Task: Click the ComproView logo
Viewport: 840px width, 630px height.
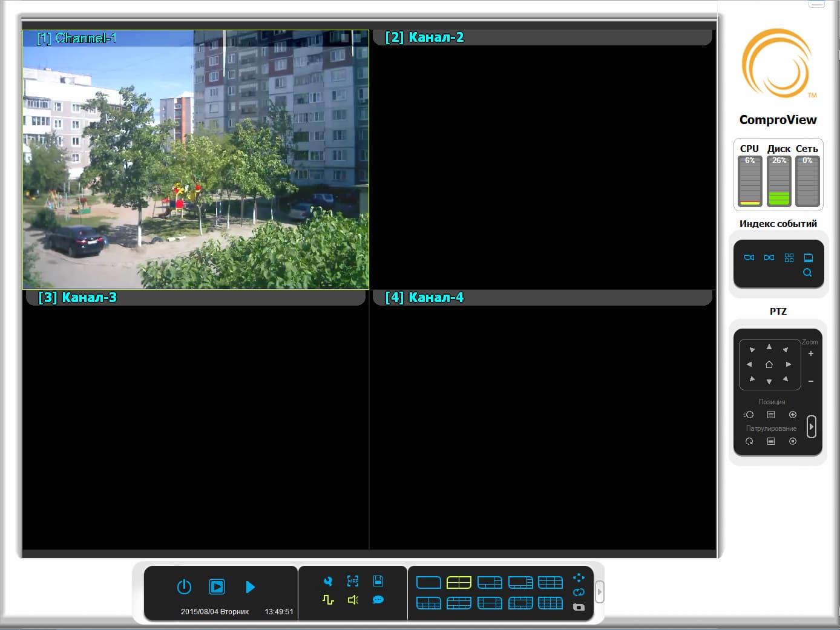Action: (778, 64)
